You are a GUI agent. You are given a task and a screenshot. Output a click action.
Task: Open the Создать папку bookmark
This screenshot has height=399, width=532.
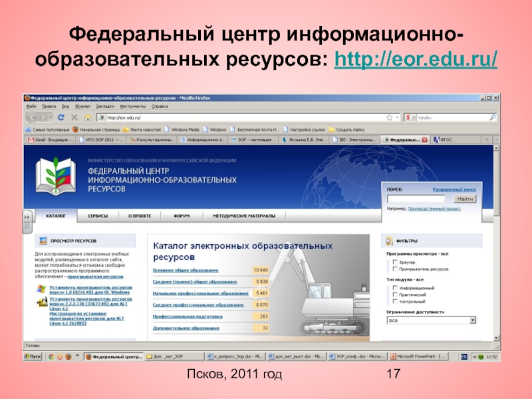click(x=346, y=130)
